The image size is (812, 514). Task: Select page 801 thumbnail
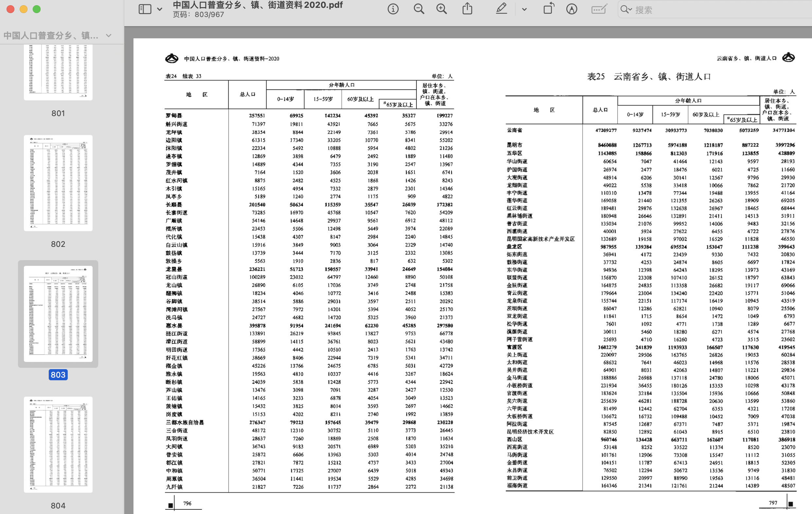[58, 72]
